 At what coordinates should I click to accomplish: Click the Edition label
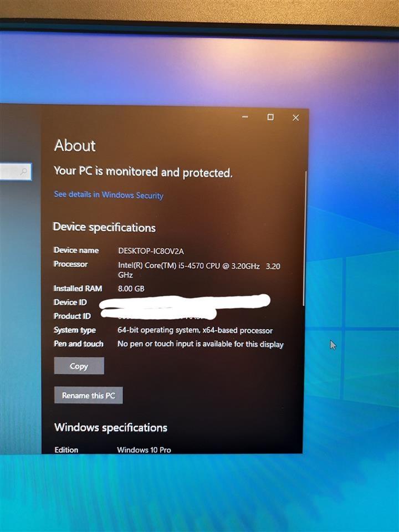coord(66,450)
